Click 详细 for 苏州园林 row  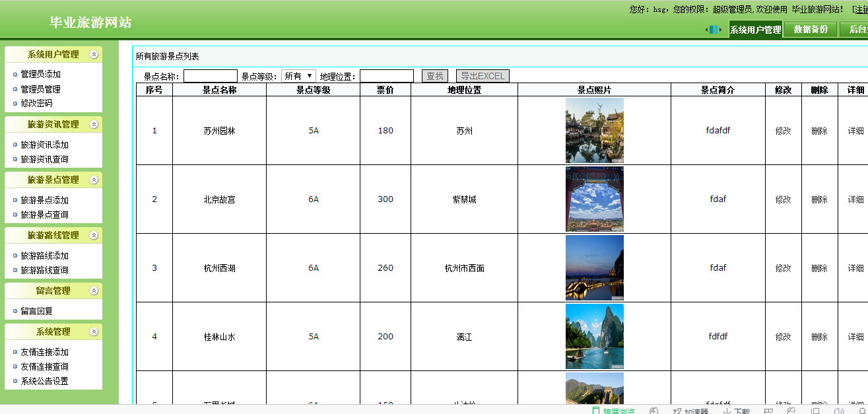coord(855,131)
